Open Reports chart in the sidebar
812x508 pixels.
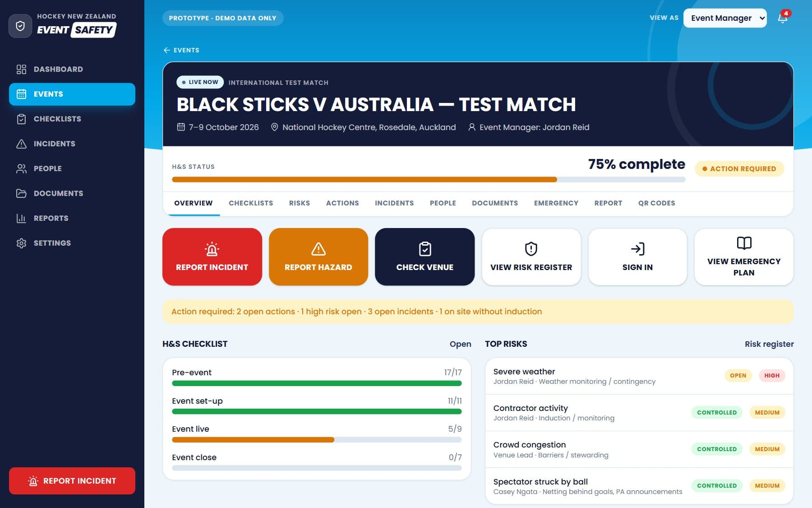72,218
